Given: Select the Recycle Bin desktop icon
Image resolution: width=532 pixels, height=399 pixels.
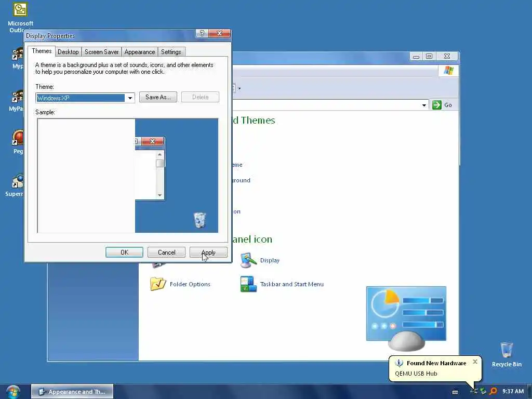Looking at the screenshot, I should click(506, 354).
